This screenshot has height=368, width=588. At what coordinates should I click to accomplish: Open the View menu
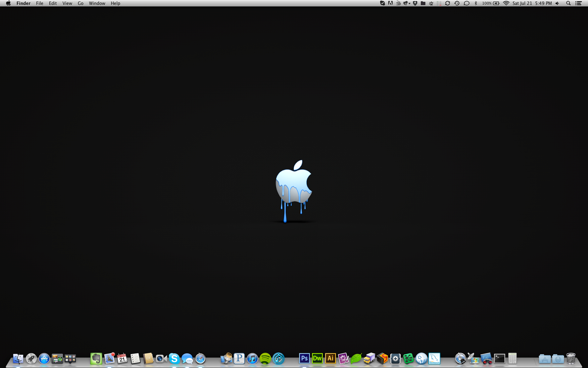67,3
